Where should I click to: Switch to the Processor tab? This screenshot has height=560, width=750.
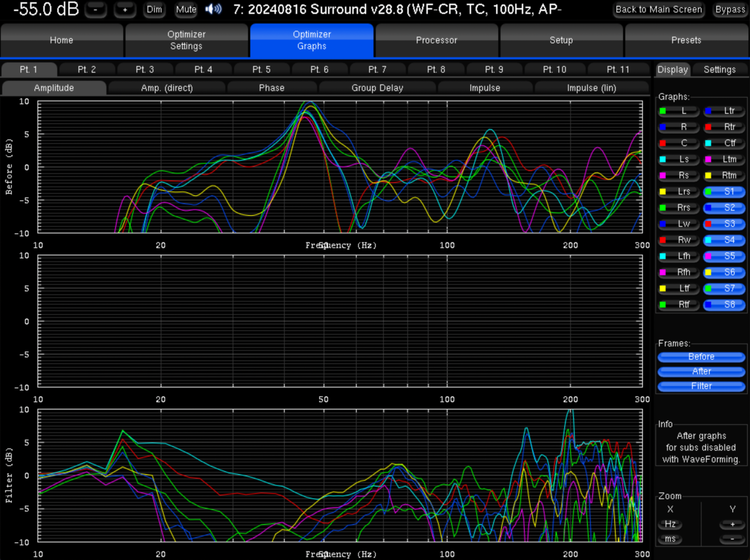point(436,40)
